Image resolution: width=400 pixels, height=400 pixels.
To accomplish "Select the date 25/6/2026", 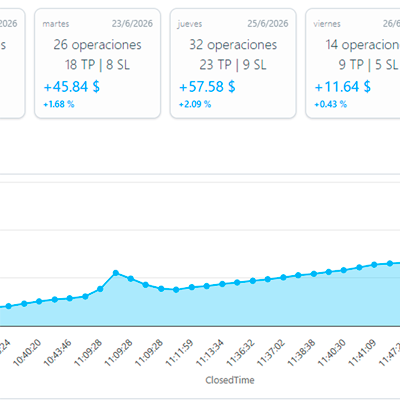I will 268,24.
